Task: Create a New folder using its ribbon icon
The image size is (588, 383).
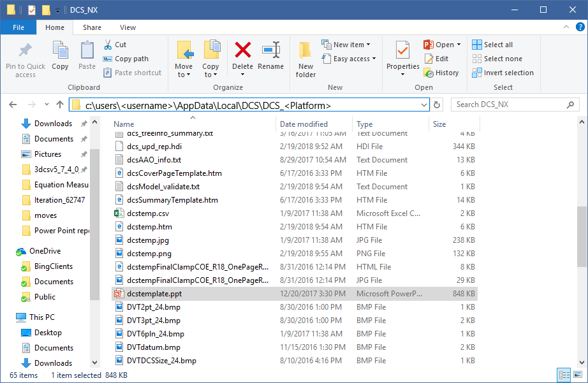Action: [x=305, y=57]
